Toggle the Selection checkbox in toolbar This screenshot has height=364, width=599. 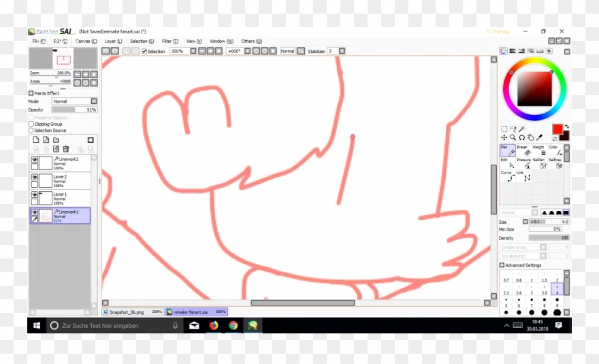(x=144, y=51)
